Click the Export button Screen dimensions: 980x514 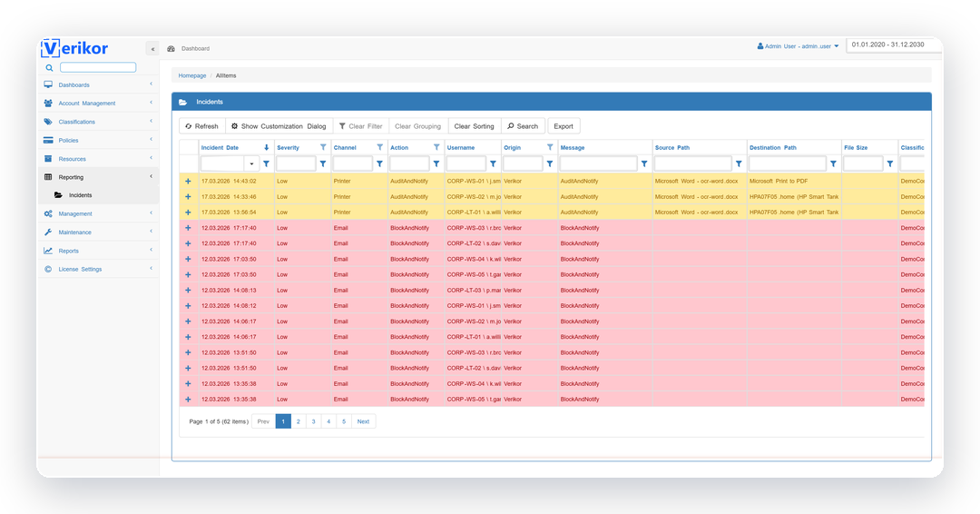tap(563, 126)
